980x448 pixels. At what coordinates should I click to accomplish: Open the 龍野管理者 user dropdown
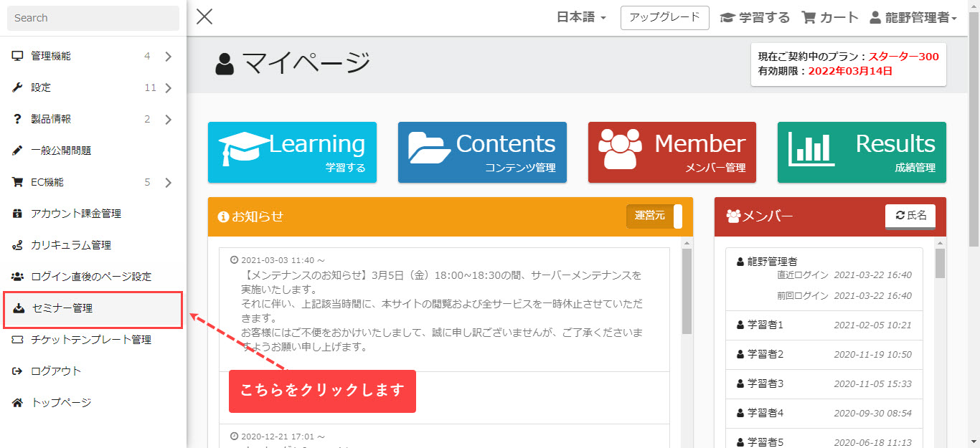913,18
